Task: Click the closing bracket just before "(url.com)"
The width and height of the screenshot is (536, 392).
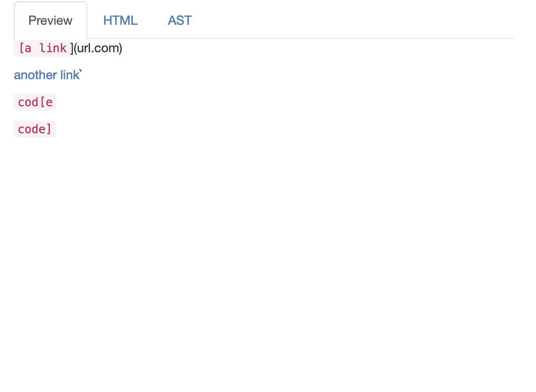Action: [x=72, y=48]
